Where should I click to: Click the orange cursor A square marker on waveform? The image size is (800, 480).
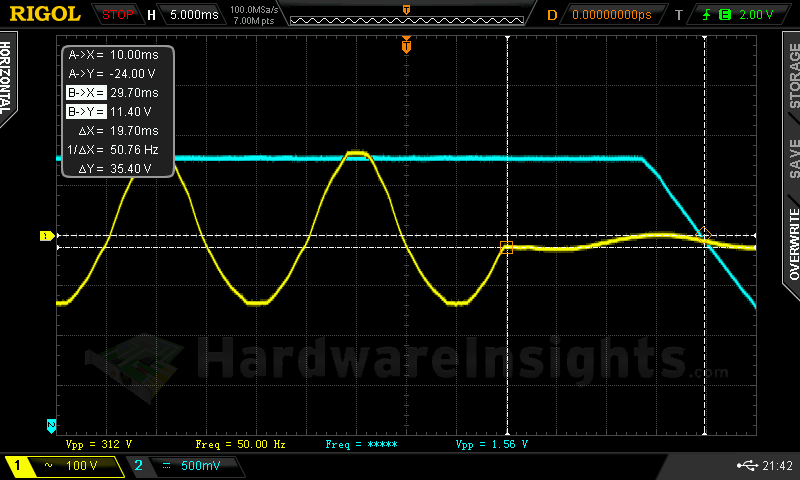point(506,247)
